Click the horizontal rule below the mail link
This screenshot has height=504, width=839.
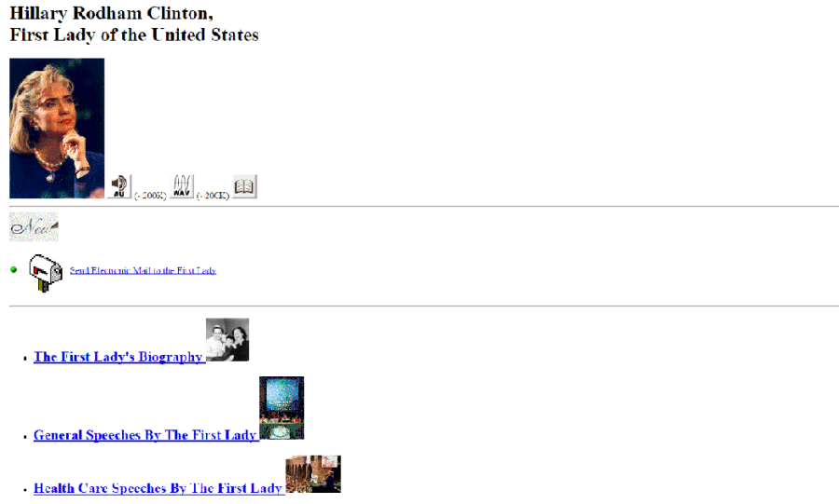point(424,306)
